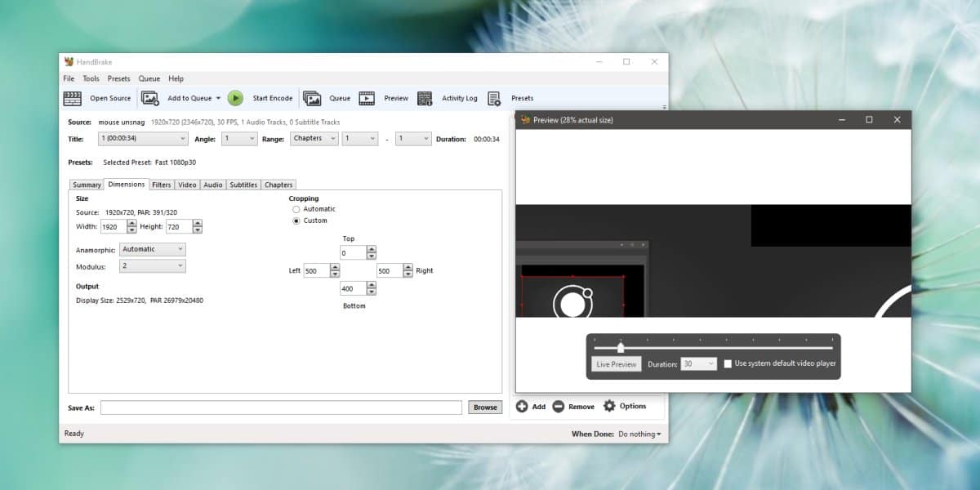Switch to the Subtitles tab
Image resolution: width=980 pixels, height=490 pixels.
[243, 185]
